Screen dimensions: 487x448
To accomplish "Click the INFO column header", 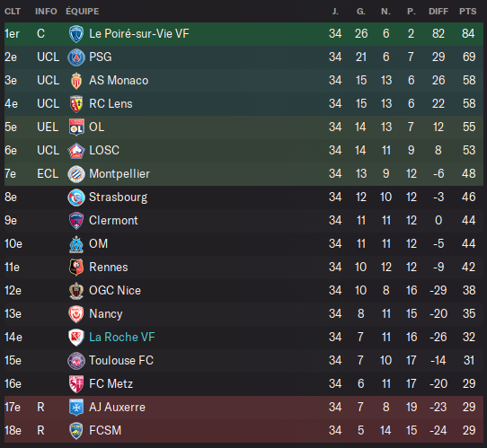I will tap(46, 12).
